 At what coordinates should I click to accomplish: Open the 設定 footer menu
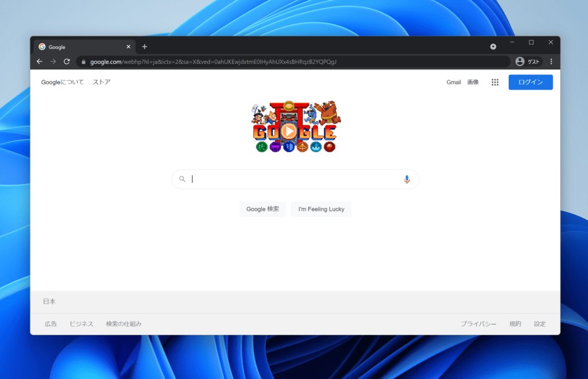pyautogui.click(x=540, y=324)
